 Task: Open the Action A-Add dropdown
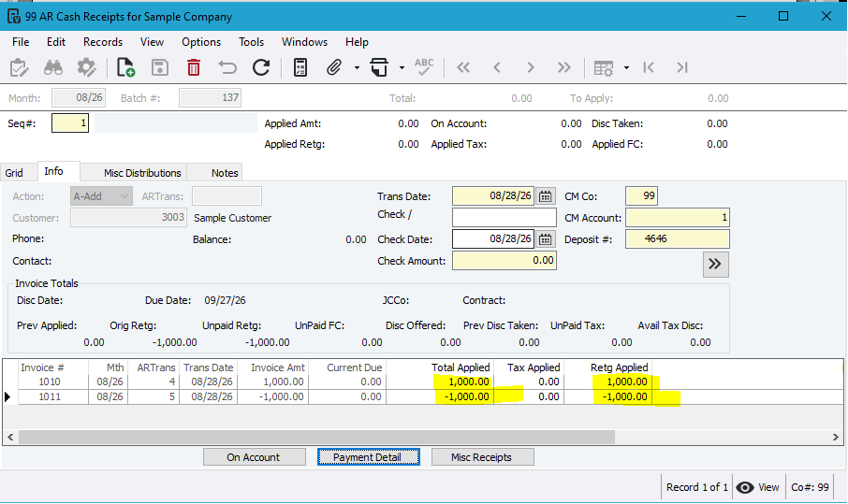click(101, 196)
